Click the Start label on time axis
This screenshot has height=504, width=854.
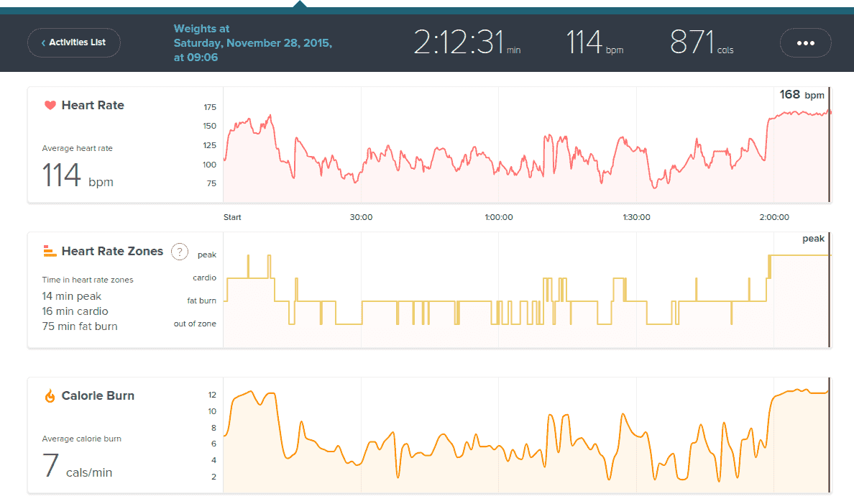click(232, 217)
